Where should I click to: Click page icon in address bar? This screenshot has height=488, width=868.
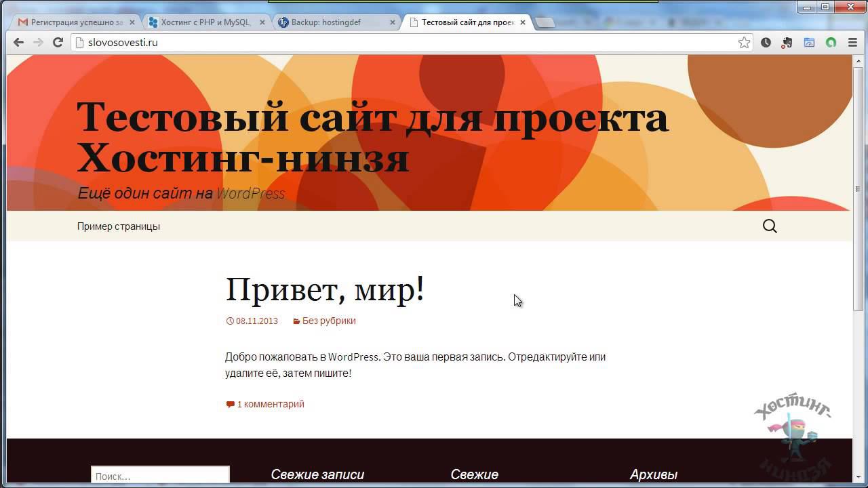(80, 43)
